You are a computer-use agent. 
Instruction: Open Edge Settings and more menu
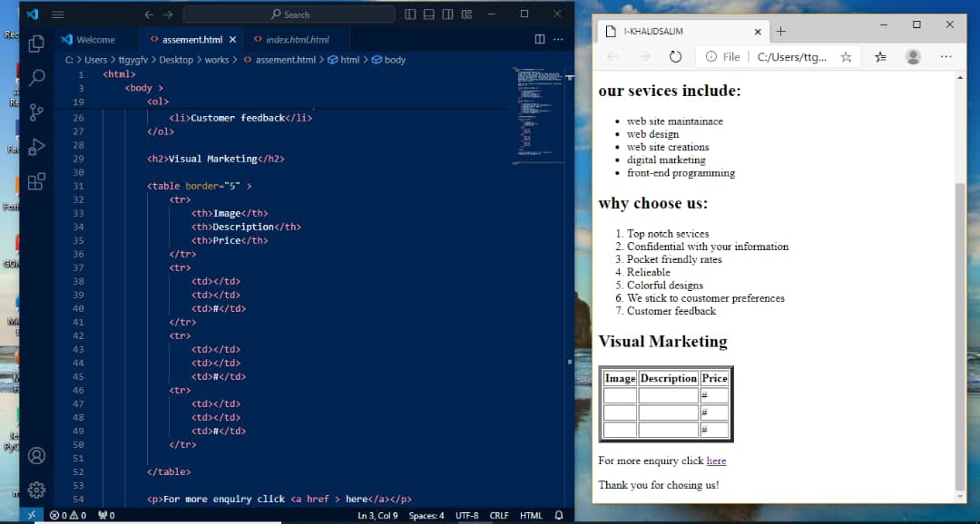click(x=946, y=57)
